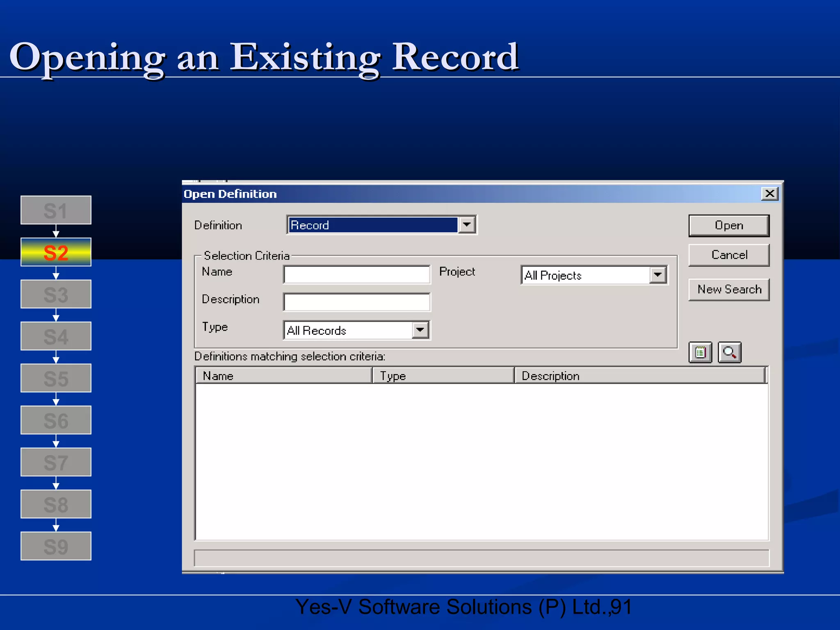Click the Open button
This screenshot has width=840, height=630.
click(729, 226)
